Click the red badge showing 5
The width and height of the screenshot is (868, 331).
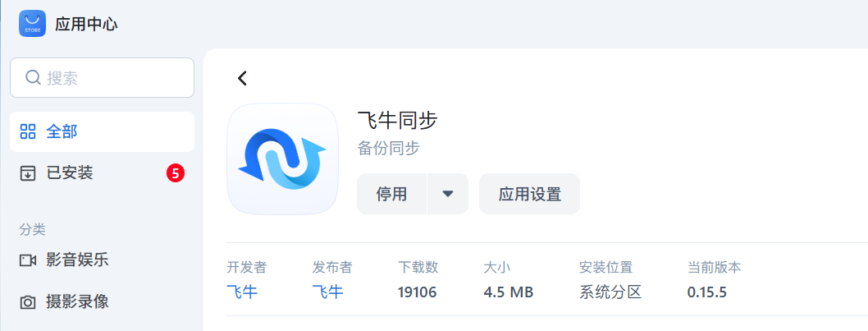coord(176,173)
